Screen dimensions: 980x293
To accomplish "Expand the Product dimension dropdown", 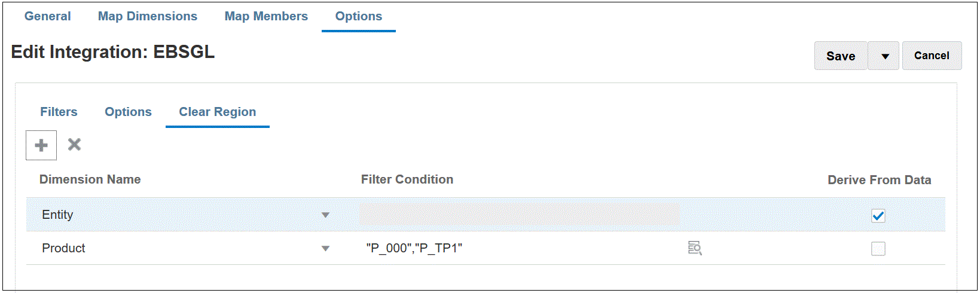I will click(325, 249).
